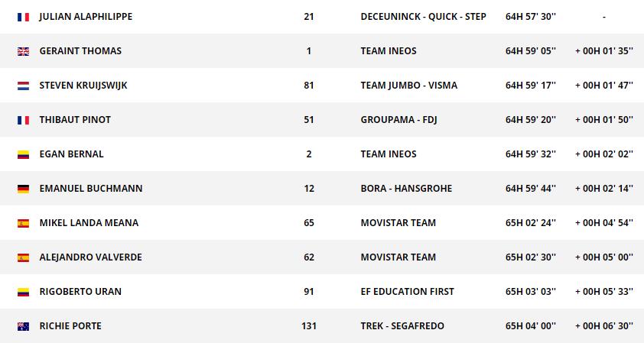Open EF Education First team page
This screenshot has width=644, height=343.
407,292
